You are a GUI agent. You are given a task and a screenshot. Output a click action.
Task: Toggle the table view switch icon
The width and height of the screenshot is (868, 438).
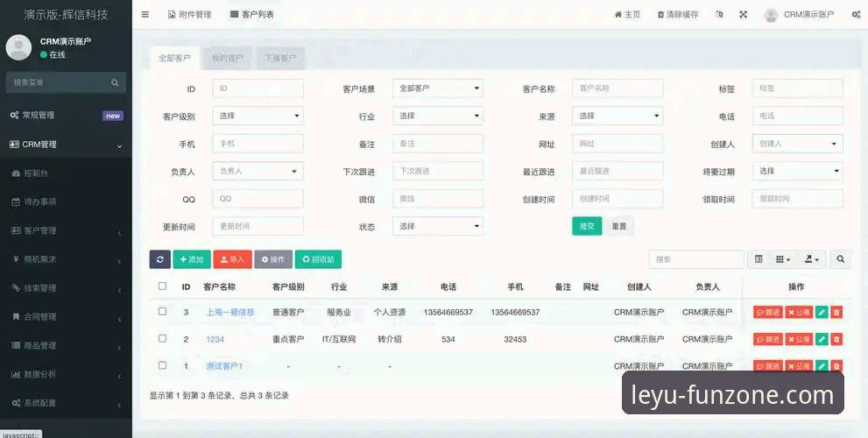click(759, 259)
